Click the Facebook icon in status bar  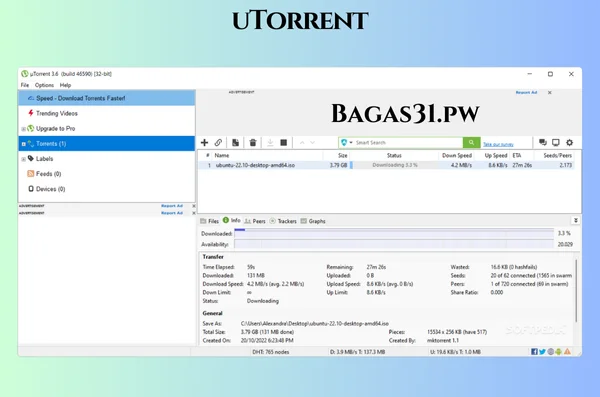534,352
